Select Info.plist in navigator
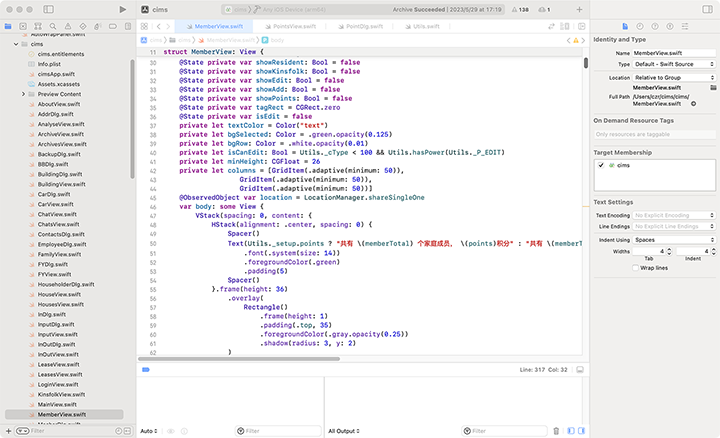720x438 pixels. pos(49,64)
